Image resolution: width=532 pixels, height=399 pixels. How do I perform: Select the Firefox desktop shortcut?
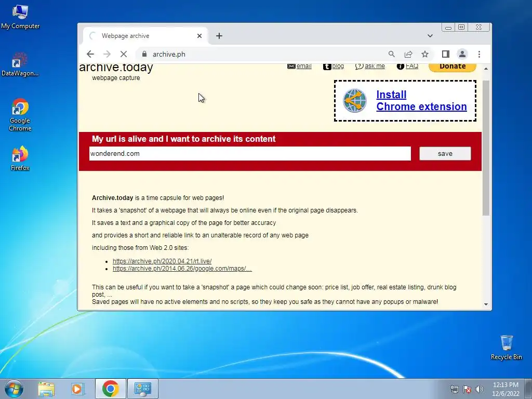click(x=20, y=158)
